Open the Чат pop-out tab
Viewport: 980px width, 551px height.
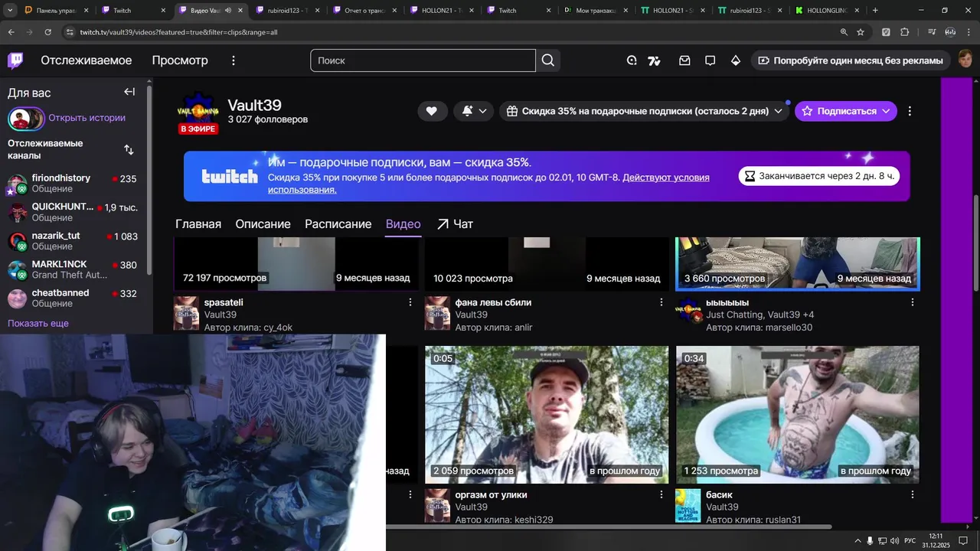pyautogui.click(x=455, y=224)
